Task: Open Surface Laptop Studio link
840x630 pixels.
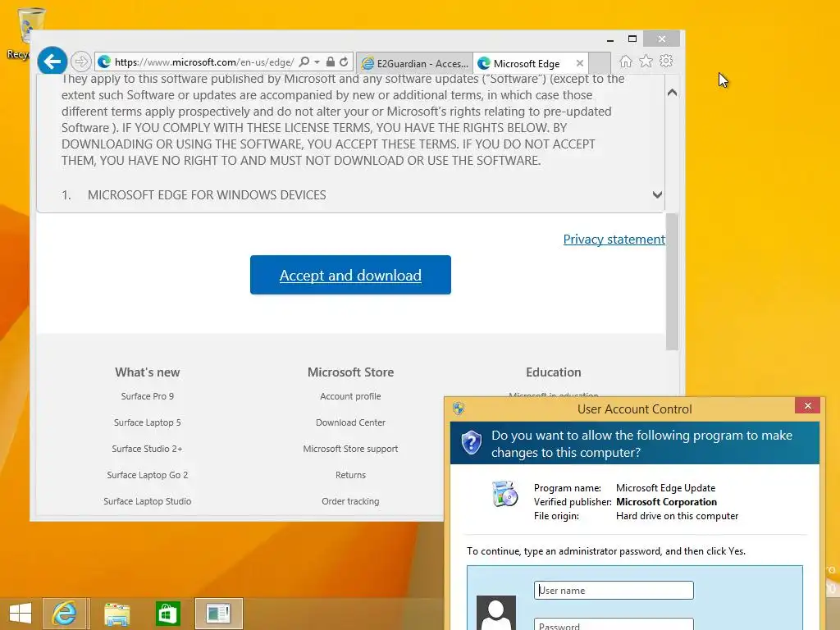Action: [148, 501]
